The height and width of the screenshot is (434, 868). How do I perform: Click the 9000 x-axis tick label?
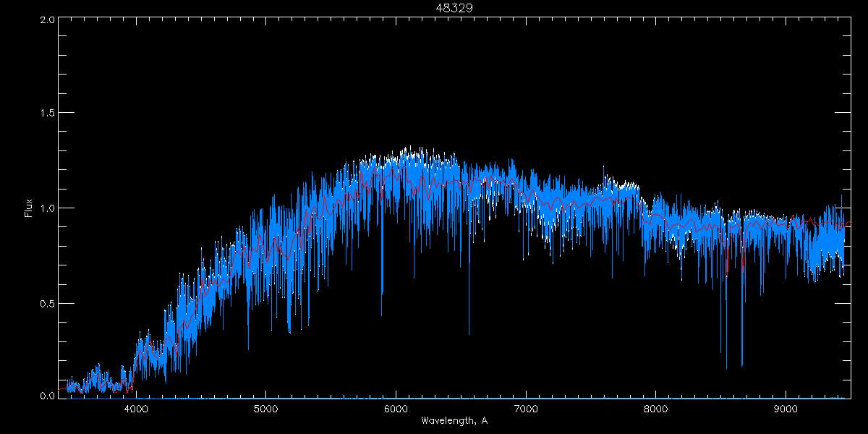pyautogui.click(x=786, y=408)
